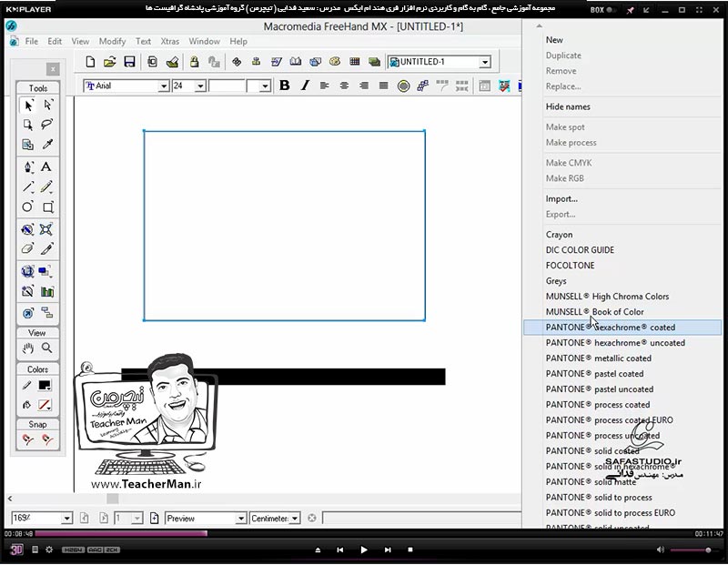Pick the Eraser tool
This screenshot has height=565, width=728.
click(28, 249)
